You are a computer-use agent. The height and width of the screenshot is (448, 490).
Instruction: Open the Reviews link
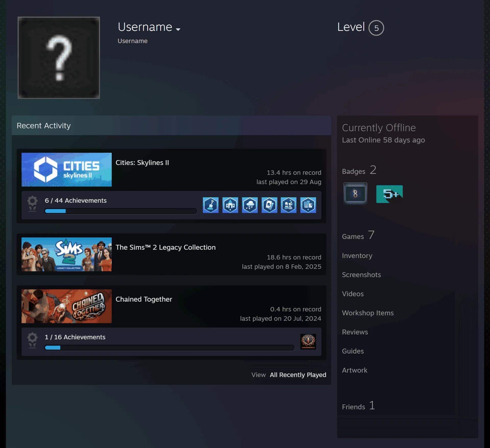coord(355,332)
